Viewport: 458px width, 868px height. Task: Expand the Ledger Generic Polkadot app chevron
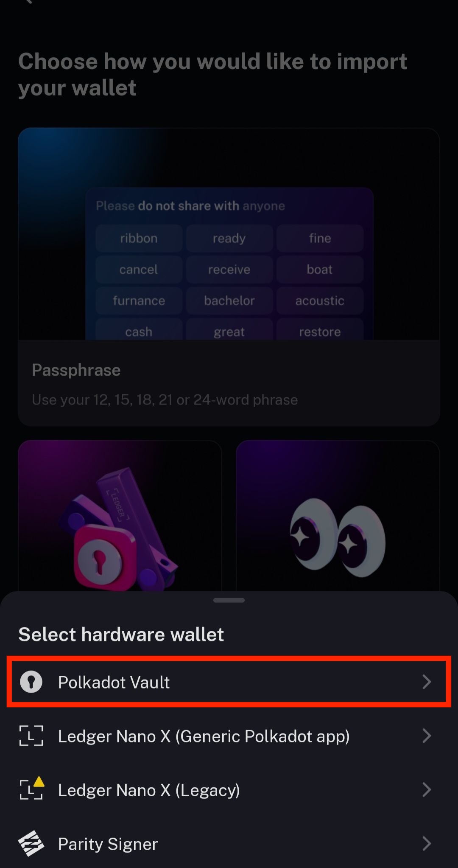pos(427,736)
